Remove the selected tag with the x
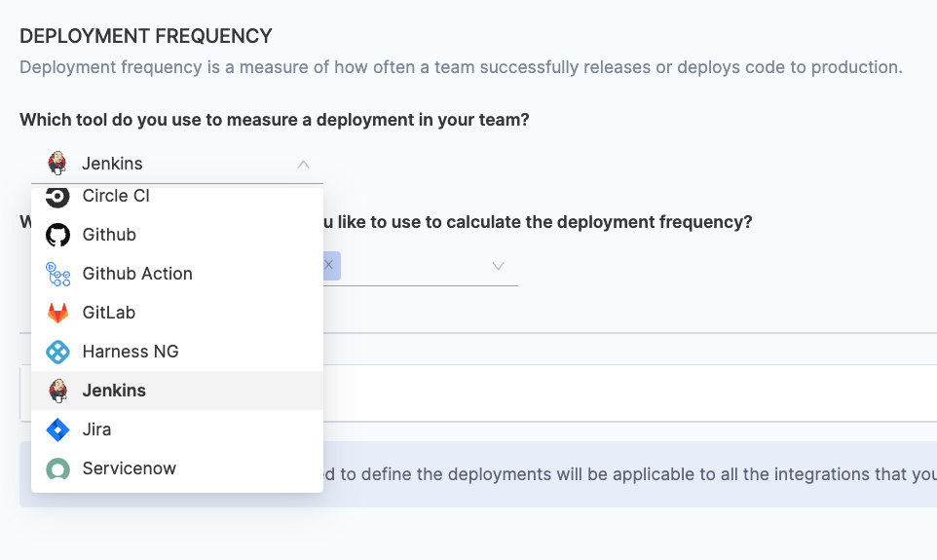937x560 pixels. click(x=329, y=265)
